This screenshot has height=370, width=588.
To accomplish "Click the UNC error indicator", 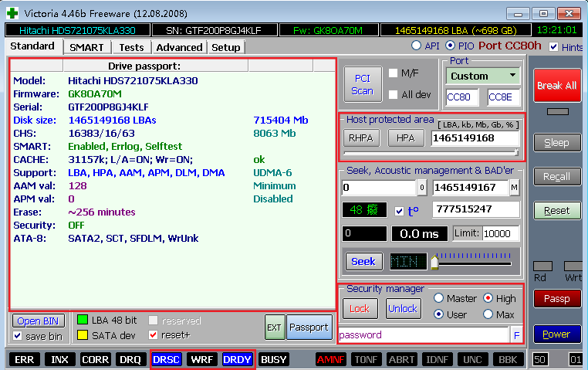I will pos(472,359).
